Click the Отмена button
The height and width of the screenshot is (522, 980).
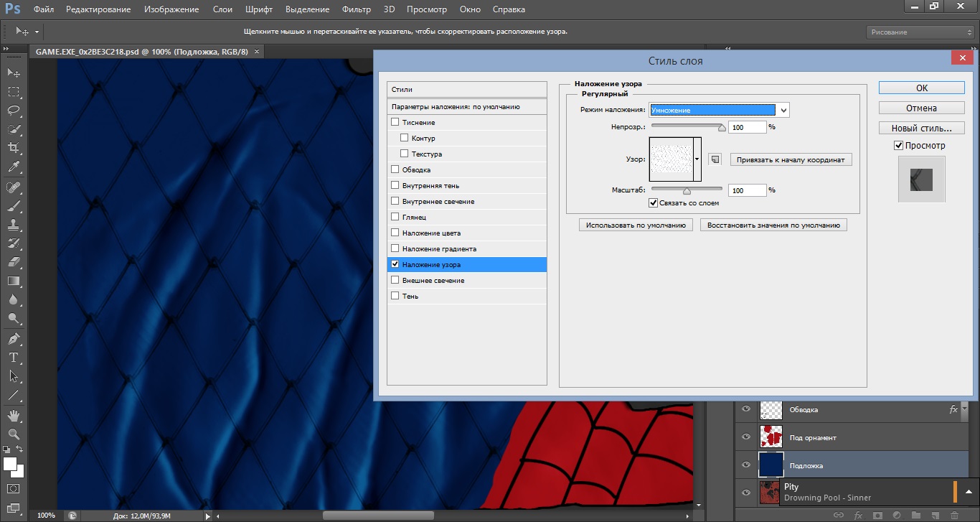coord(922,108)
